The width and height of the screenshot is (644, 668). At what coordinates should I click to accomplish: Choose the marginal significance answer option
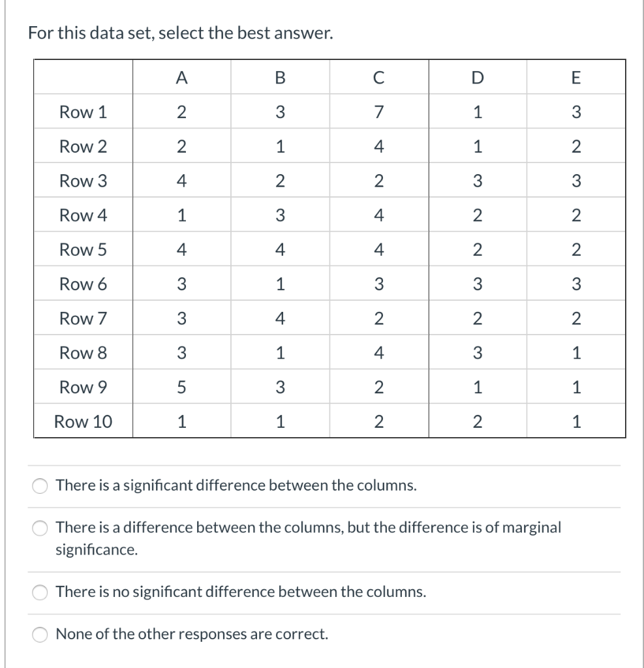click(39, 528)
